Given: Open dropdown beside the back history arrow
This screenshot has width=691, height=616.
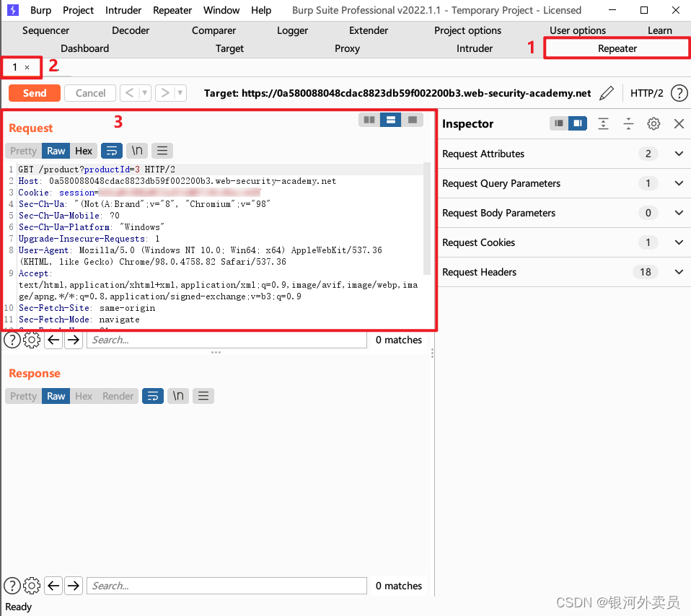Looking at the screenshot, I should (x=144, y=93).
